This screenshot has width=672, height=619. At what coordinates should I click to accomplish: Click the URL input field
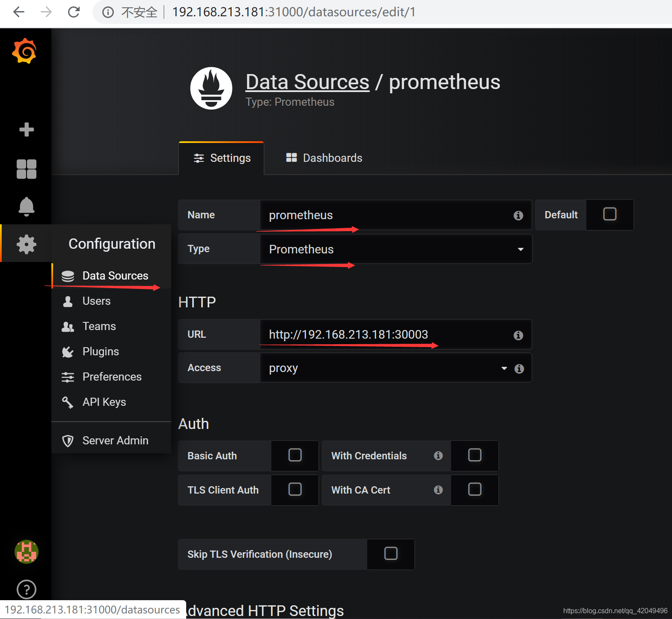point(395,334)
